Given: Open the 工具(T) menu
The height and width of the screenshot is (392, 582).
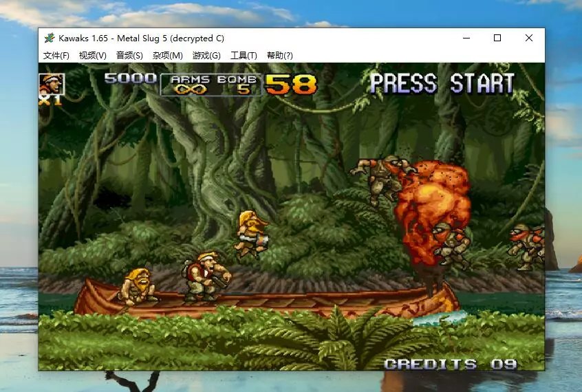Looking at the screenshot, I should point(244,56).
